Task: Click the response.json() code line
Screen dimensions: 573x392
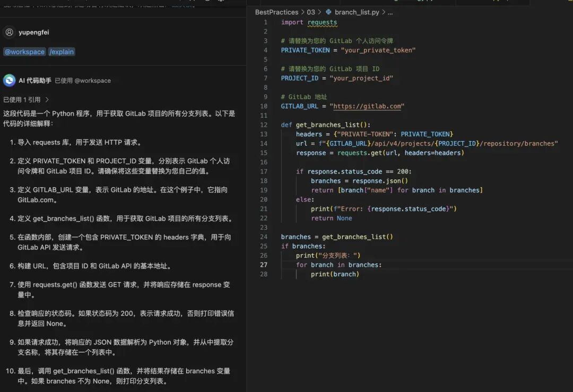Action: tap(359, 181)
